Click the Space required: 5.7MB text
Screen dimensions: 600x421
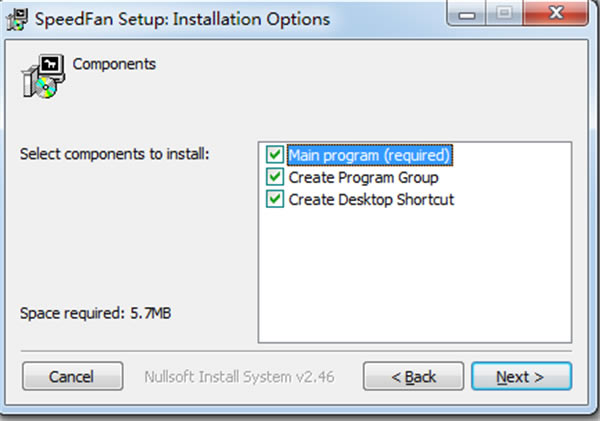[x=95, y=313]
